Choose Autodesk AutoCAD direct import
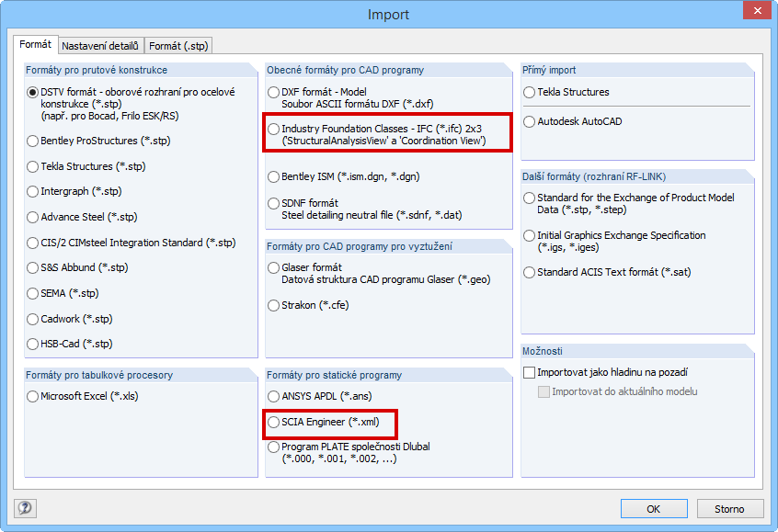The image size is (778, 532). click(529, 121)
